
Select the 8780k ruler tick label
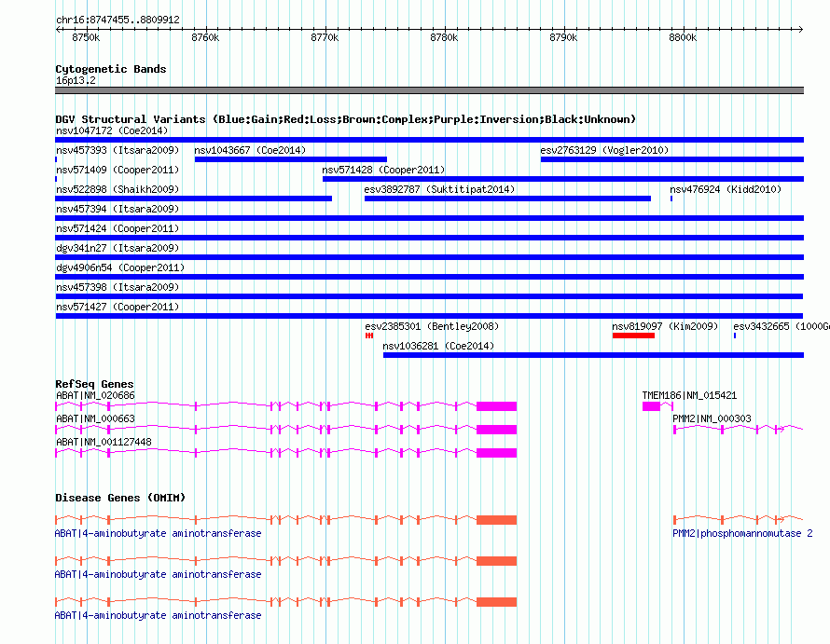[444, 37]
